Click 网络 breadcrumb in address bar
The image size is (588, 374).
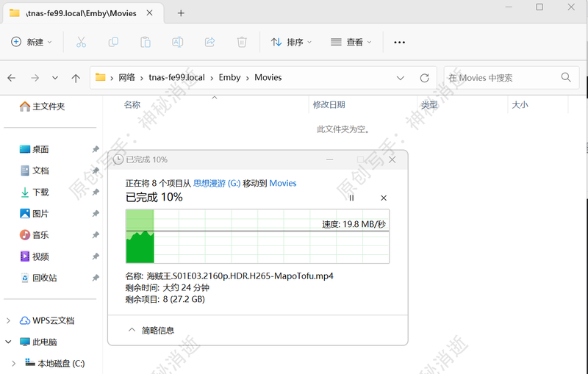(x=126, y=78)
